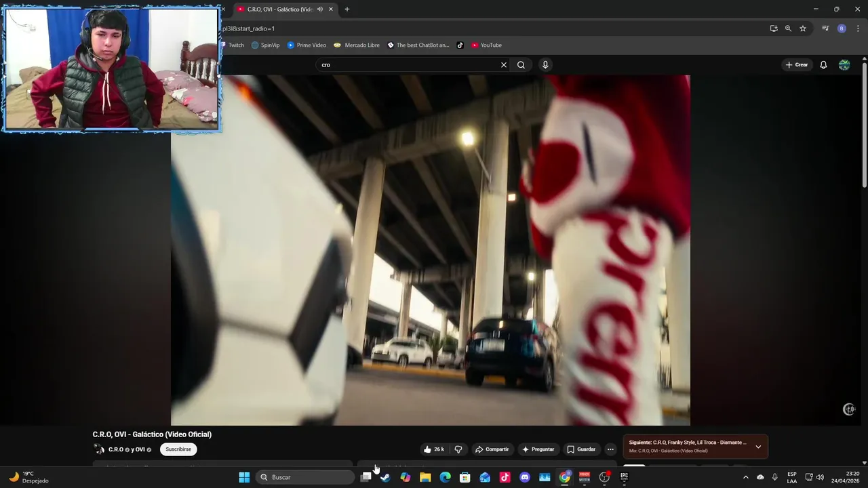
Task: Expand the Siguiente mix playlist chevron
Action: click(x=758, y=447)
